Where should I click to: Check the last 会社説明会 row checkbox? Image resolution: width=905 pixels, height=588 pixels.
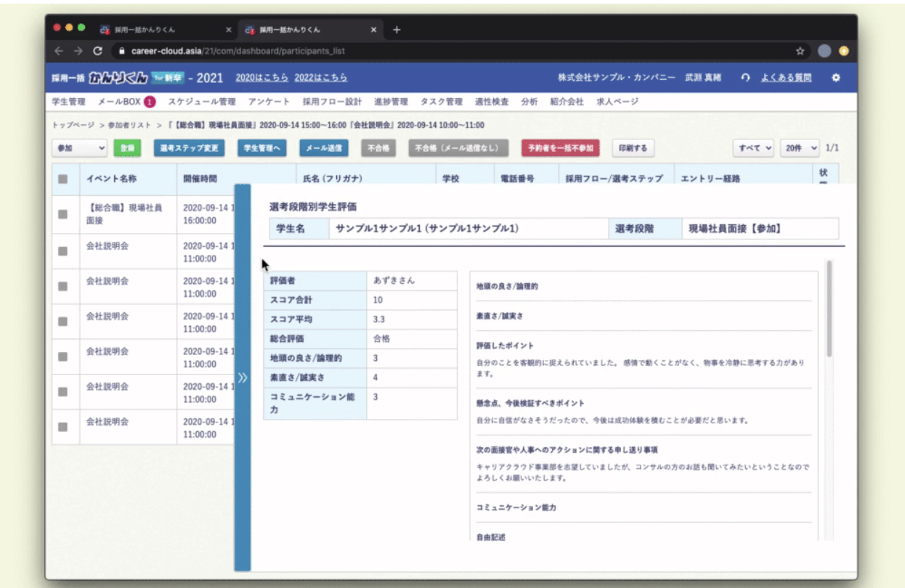(x=63, y=427)
